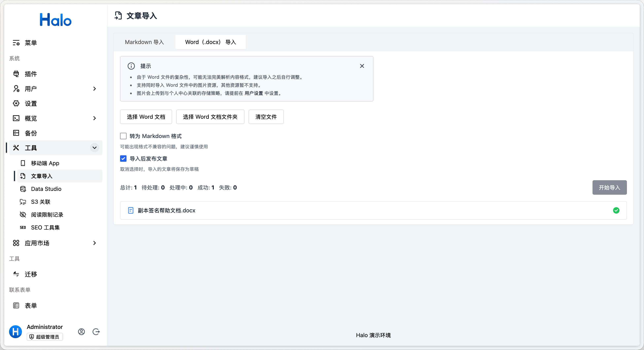644x350 pixels.
Task: Expand the 应用市场 menu chevron
Action: pos(95,243)
